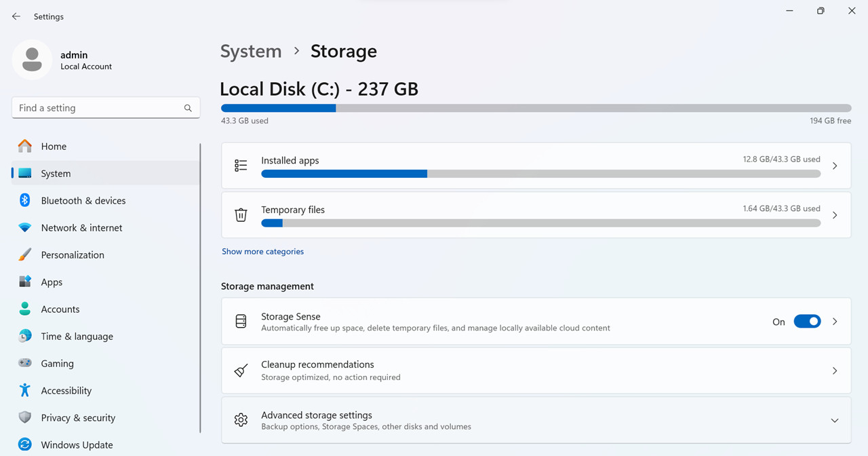
Task: Open Bluetooth & devices settings
Action: [83, 200]
